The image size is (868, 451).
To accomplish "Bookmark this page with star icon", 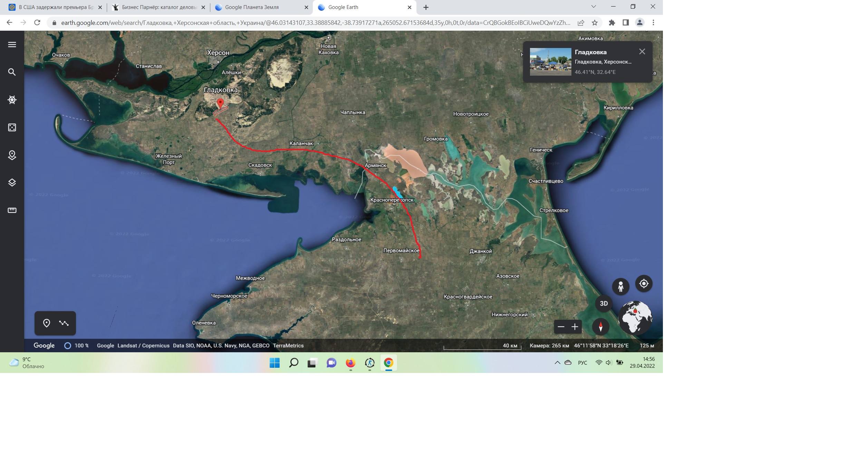I will (x=595, y=23).
